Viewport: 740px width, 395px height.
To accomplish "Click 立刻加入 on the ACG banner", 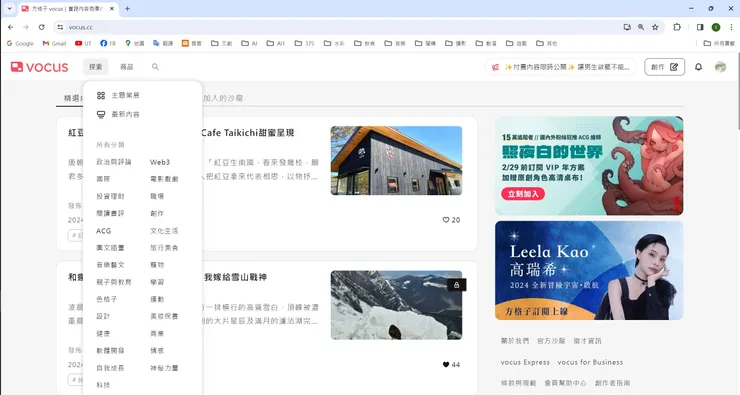I will pyautogui.click(x=523, y=194).
